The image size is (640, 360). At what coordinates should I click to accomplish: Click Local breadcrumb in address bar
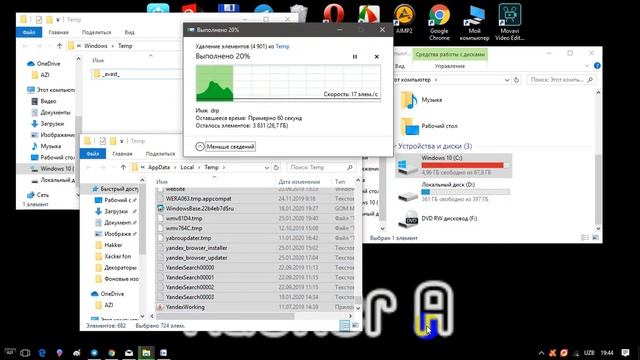point(187,167)
